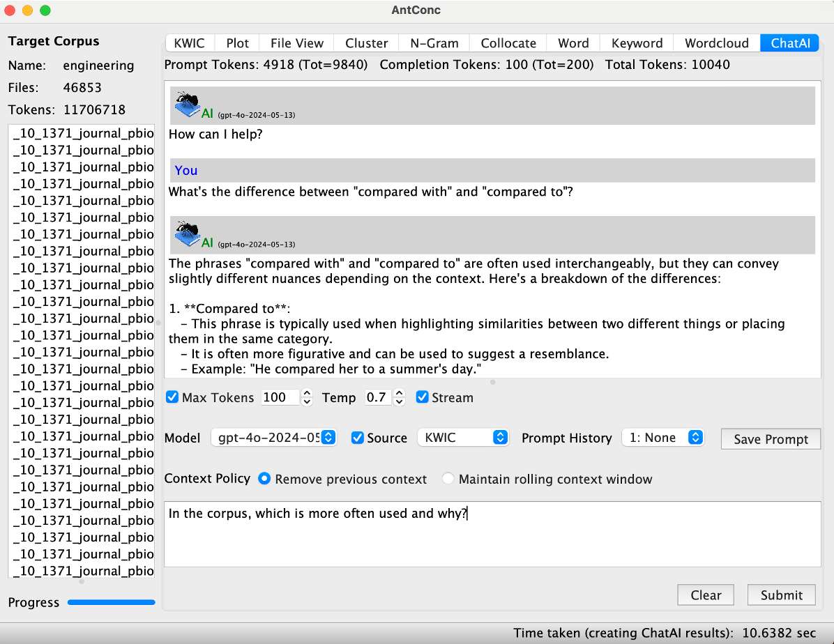The width and height of the screenshot is (834, 644).
Task: Uncheck the Source checkbox
Action: tap(358, 438)
